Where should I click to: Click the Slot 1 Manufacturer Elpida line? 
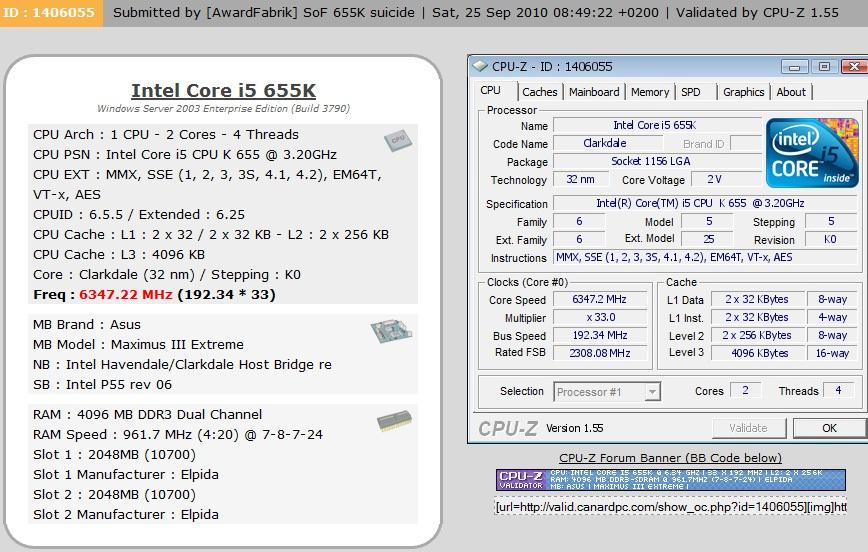tap(126, 474)
